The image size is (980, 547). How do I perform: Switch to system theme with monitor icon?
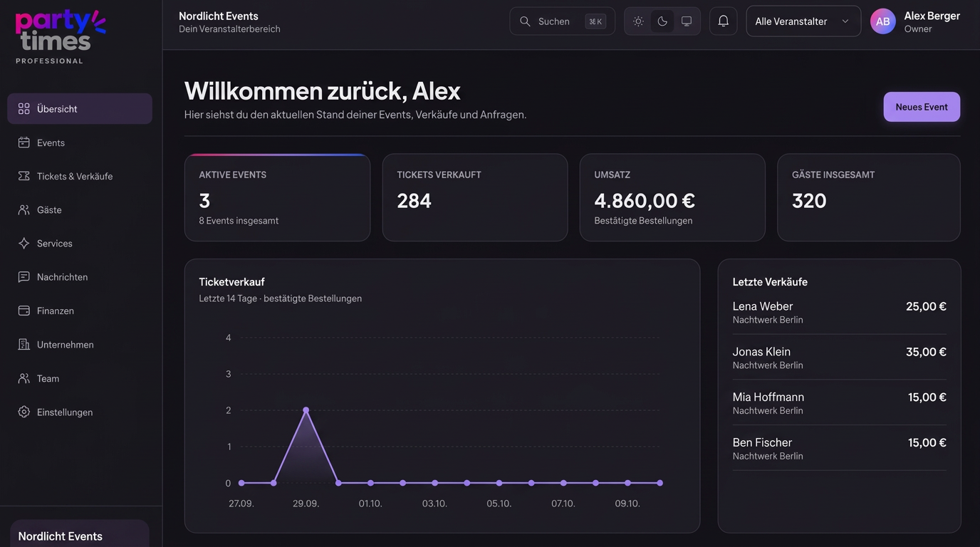pyautogui.click(x=687, y=21)
